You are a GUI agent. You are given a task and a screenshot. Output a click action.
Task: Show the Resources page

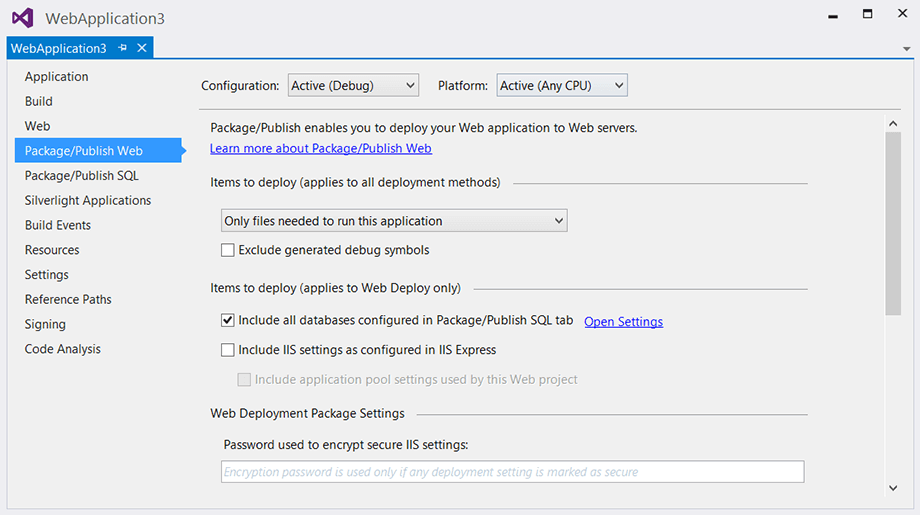tap(52, 250)
